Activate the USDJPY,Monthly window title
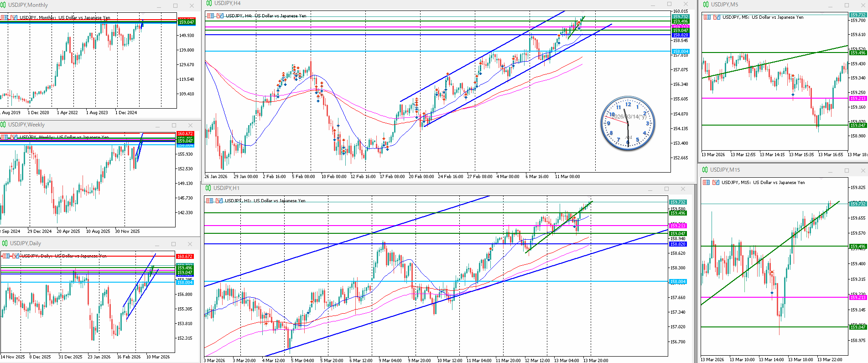The width and height of the screenshot is (868, 363). click(x=28, y=5)
